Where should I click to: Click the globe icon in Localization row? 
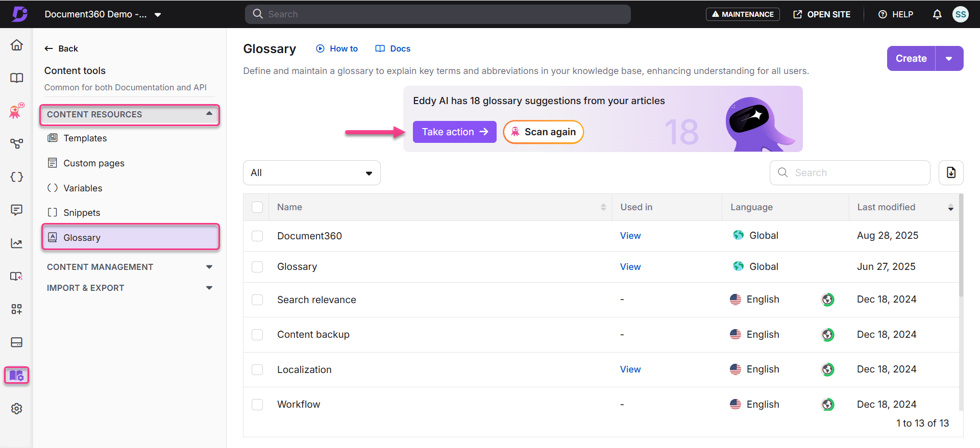point(828,369)
